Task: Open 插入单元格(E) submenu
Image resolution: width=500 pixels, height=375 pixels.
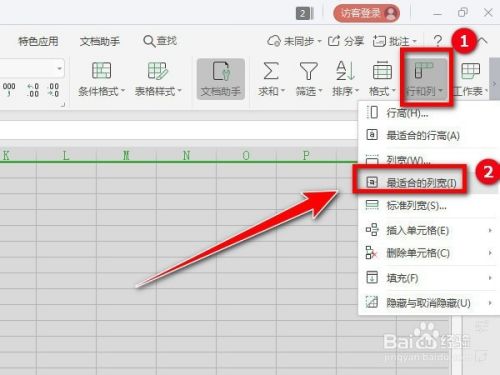Action: point(429,230)
